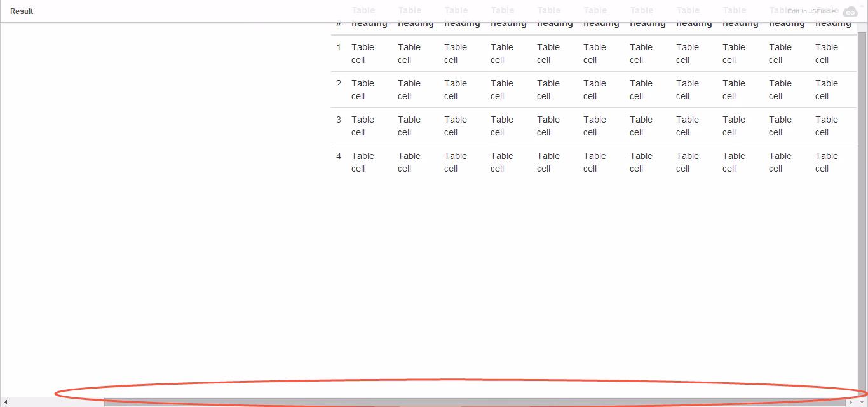The height and width of the screenshot is (407, 868).
Task: Click the JSFiddle cloud logo icon
Action: 850,11
